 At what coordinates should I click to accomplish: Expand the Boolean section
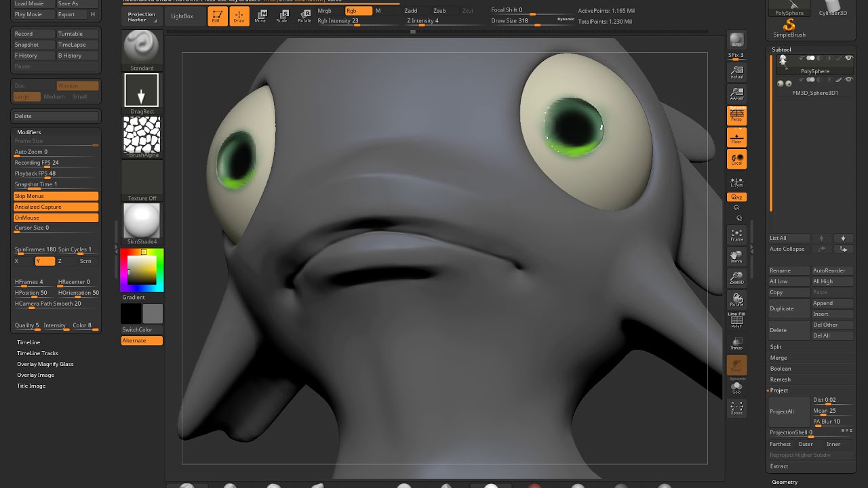click(781, 369)
